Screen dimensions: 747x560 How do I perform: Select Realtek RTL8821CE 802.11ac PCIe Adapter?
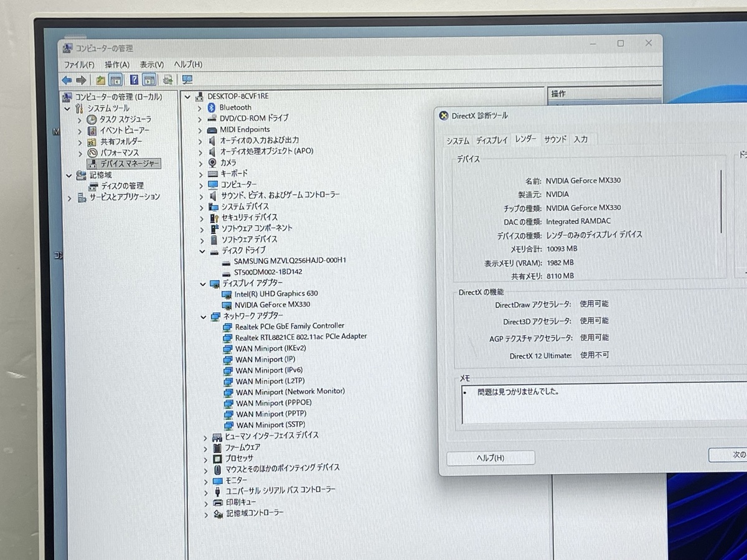[301, 337]
